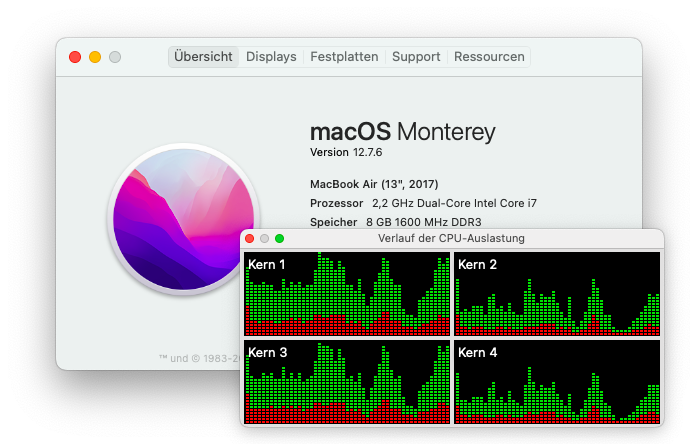
Task: Go to the Support tab
Action: pos(415,57)
